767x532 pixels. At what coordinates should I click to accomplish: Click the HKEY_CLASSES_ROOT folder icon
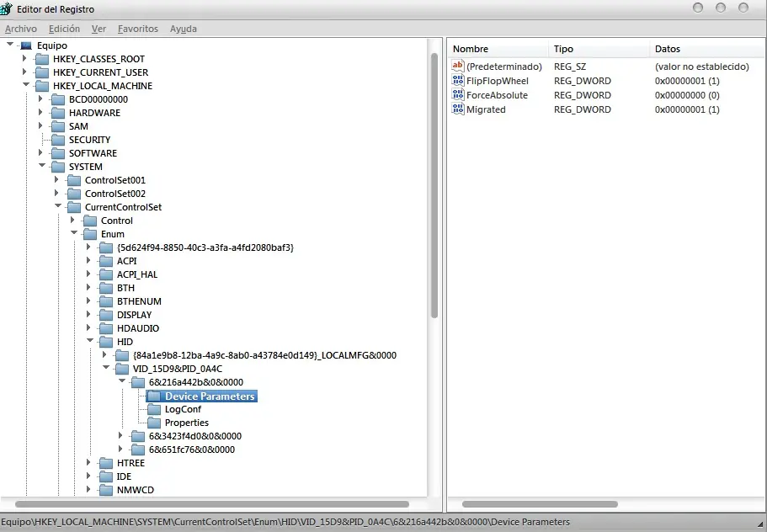(42, 59)
